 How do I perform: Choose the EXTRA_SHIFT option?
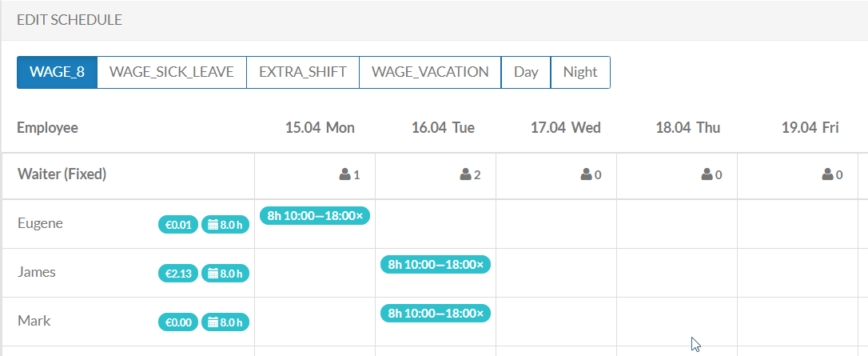tap(302, 72)
